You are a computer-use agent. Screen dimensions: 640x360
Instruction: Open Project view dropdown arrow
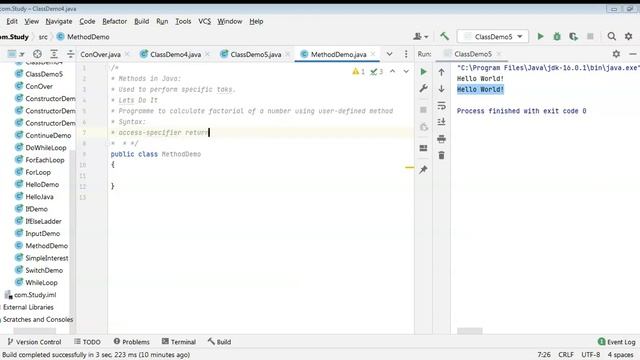click(22, 54)
